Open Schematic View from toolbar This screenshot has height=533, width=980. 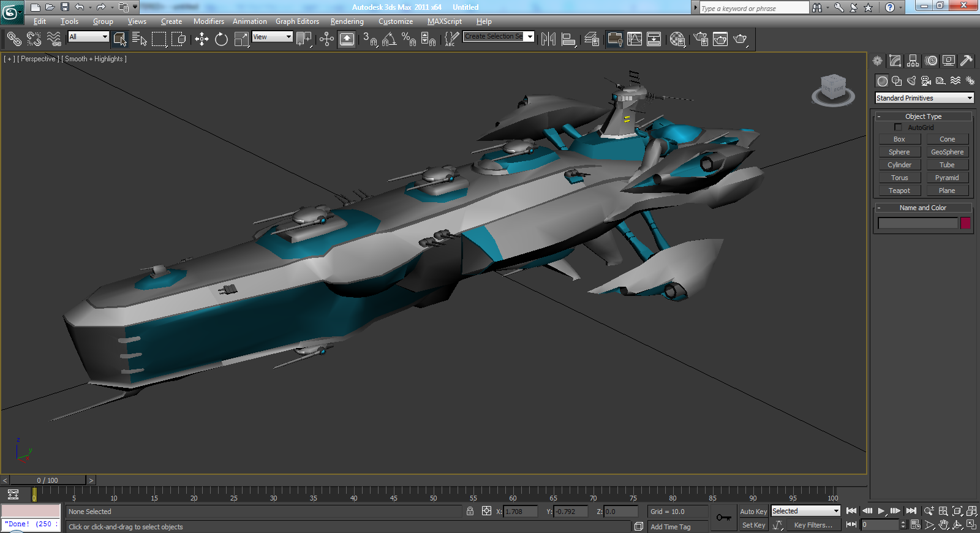(654, 39)
